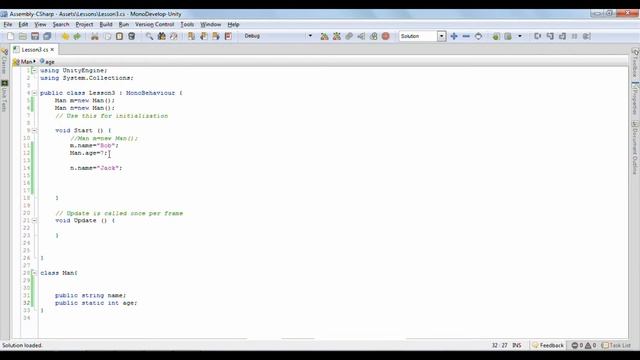Open the Window menu

[x=211, y=24]
